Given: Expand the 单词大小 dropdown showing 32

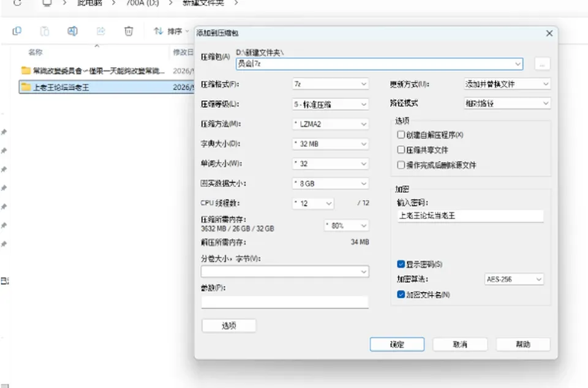Looking at the screenshot, I should (330, 163).
